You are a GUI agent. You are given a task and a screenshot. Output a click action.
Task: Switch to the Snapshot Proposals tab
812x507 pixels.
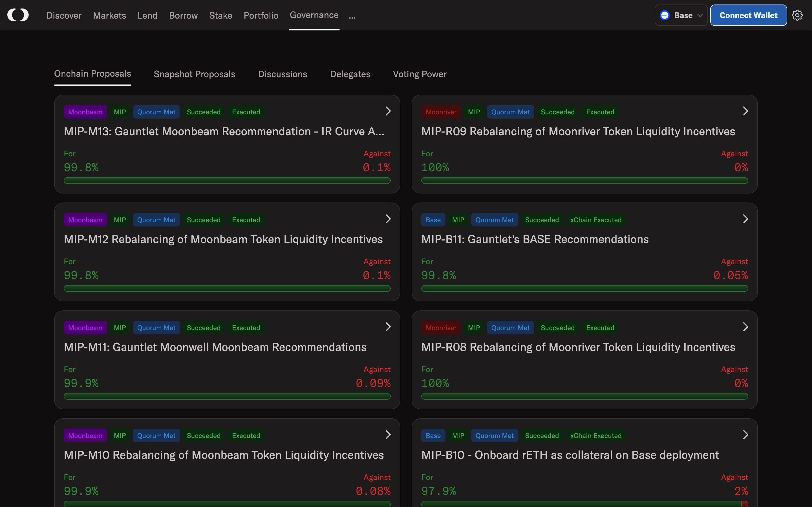coord(195,74)
